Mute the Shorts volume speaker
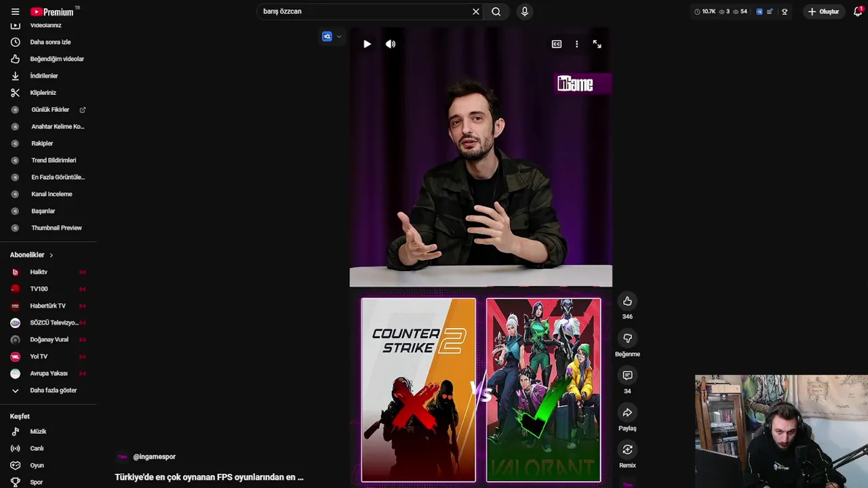The image size is (868, 488). (391, 44)
